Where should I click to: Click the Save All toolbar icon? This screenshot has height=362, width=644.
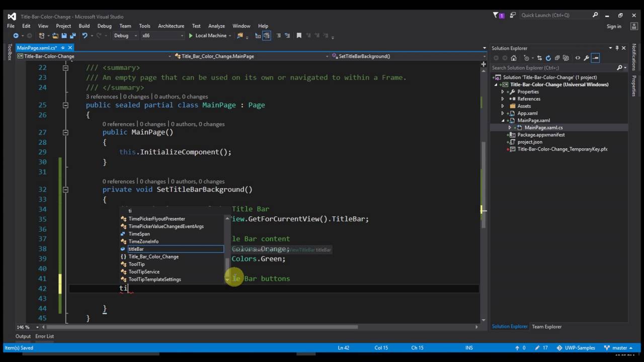pyautogui.click(x=72, y=36)
